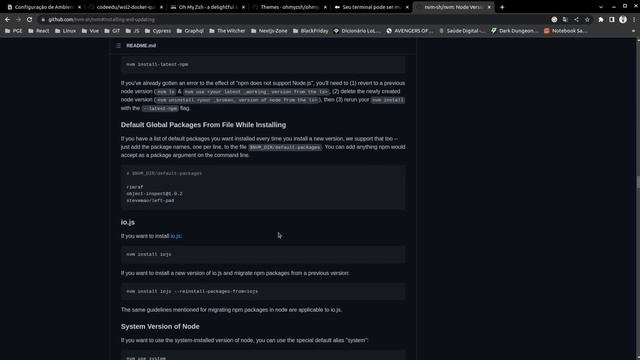640x360 pixels.
Task: Open the Nextjs-Zone bookmarks folder
Action: [269, 31]
